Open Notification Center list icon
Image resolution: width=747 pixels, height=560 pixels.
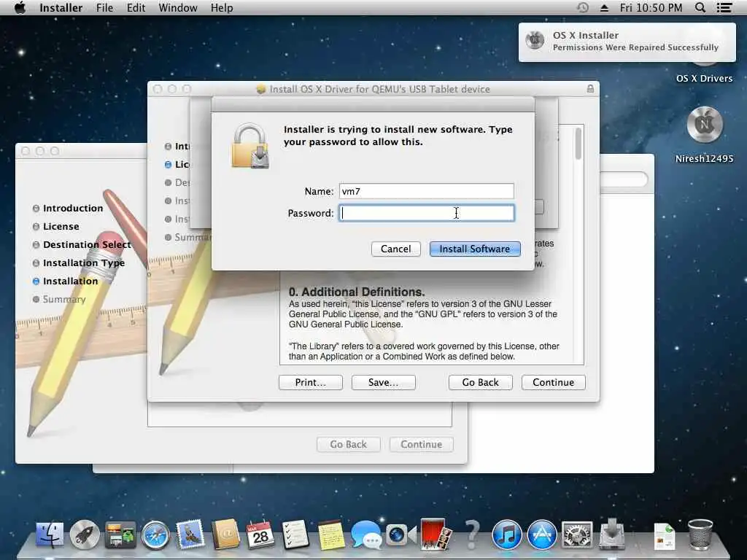click(724, 7)
